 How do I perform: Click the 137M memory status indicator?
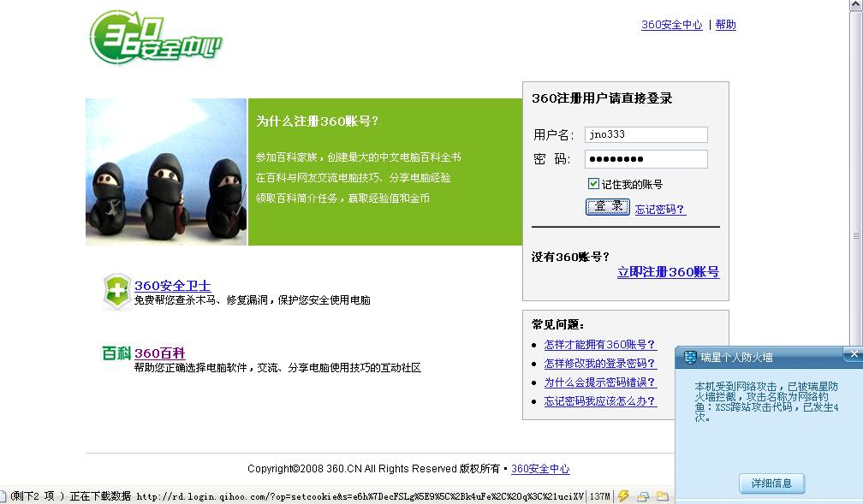[600, 496]
